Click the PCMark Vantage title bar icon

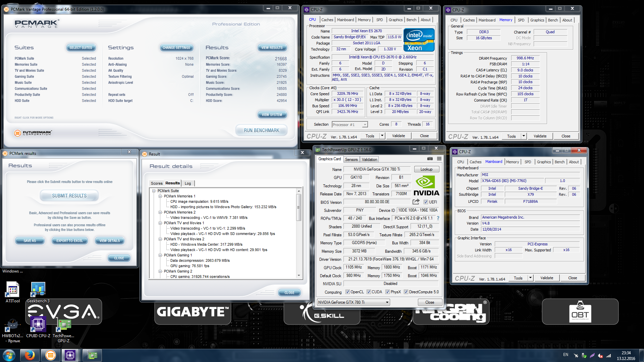pos(6,9)
